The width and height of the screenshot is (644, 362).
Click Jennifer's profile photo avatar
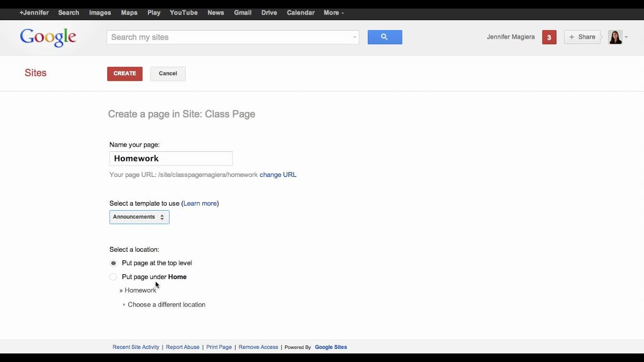[x=615, y=37]
